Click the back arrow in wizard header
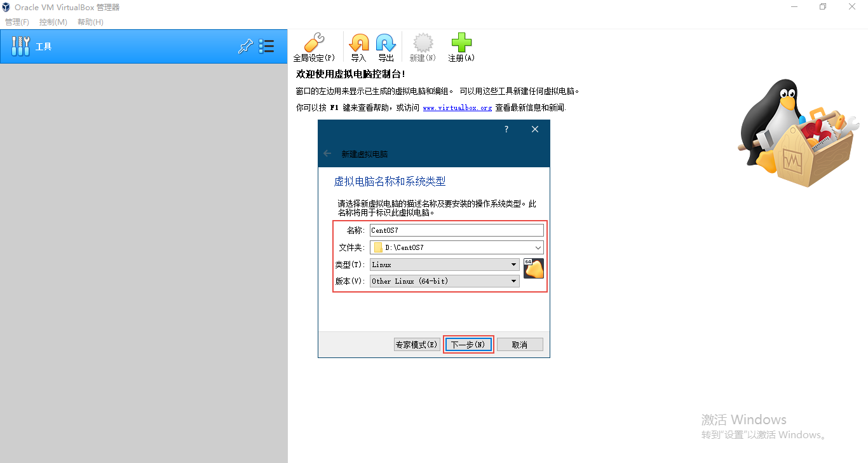 327,153
